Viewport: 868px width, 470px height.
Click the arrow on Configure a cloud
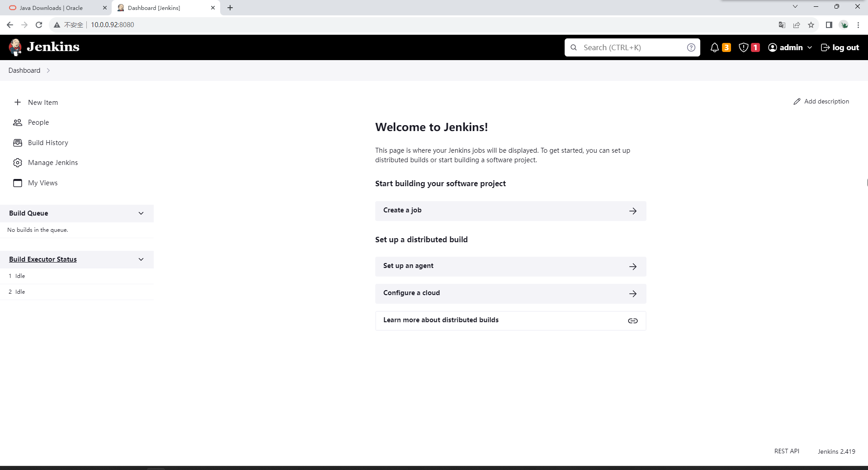pyautogui.click(x=633, y=294)
